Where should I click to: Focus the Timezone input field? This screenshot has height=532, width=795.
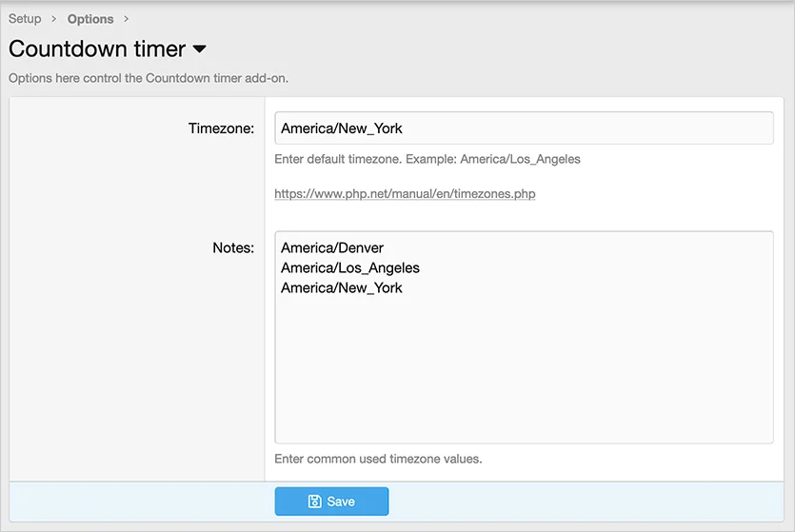pyautogui.click(x=523, y=128)
